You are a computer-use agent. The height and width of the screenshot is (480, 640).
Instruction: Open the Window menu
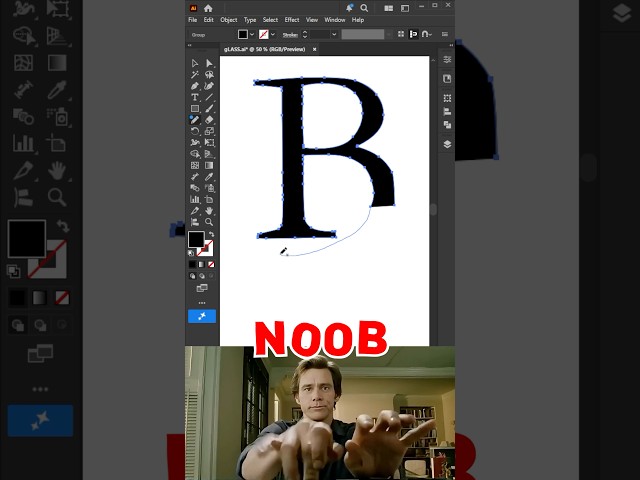335,20
